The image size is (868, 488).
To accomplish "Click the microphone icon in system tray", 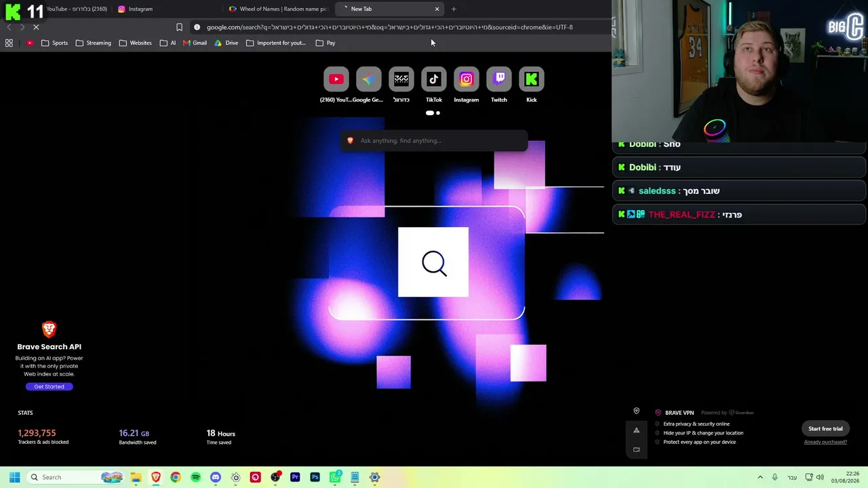I will coord(774,477).
